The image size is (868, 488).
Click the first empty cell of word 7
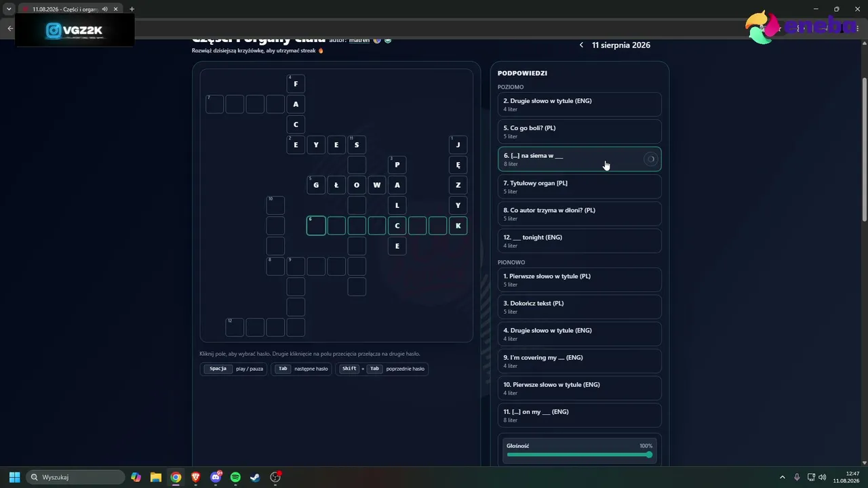coord(214,104)
